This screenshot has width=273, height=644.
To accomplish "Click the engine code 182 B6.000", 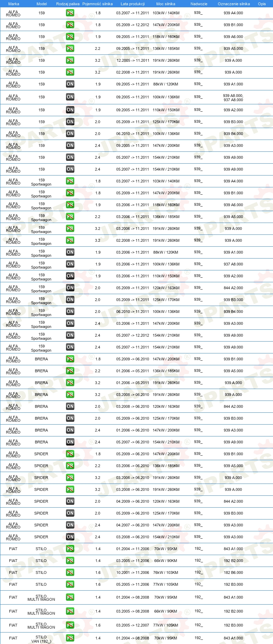I will tap(233, 572).
